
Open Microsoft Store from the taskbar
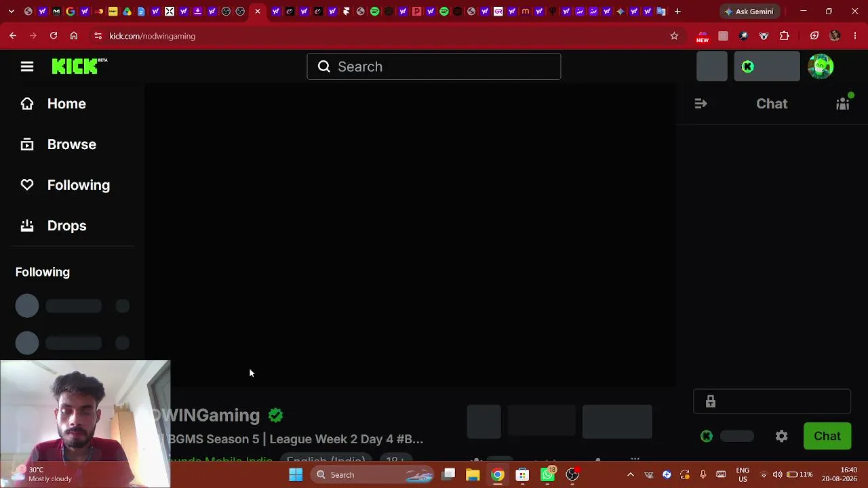522,474
